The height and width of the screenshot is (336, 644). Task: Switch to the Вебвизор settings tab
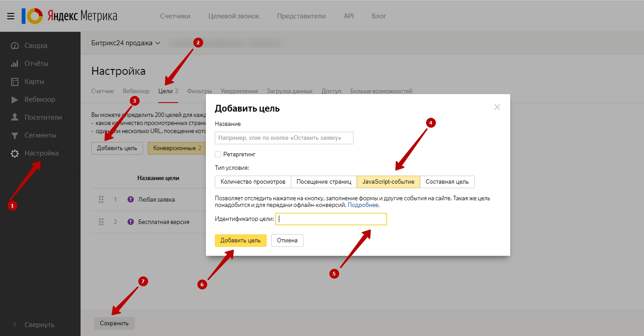pyautogui.click(x=136, y=91)
